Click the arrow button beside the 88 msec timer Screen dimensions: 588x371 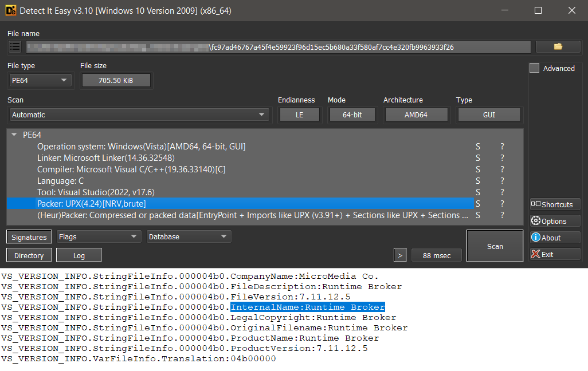pos(400,255)
